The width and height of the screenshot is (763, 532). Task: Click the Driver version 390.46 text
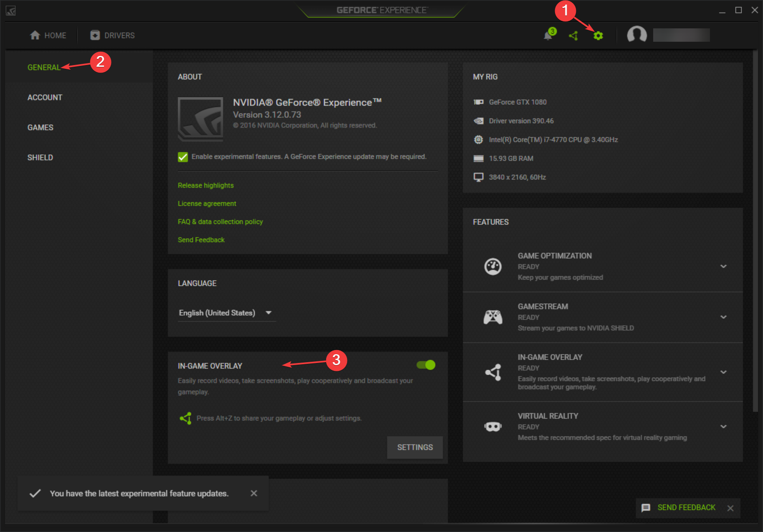point(521,121)
